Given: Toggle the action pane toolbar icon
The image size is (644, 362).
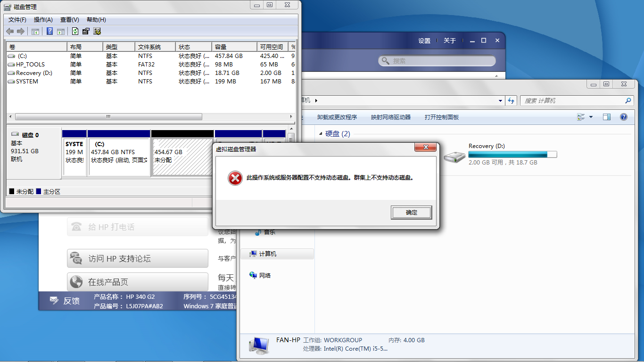Looking at the screenshot, I should [61, 32].
